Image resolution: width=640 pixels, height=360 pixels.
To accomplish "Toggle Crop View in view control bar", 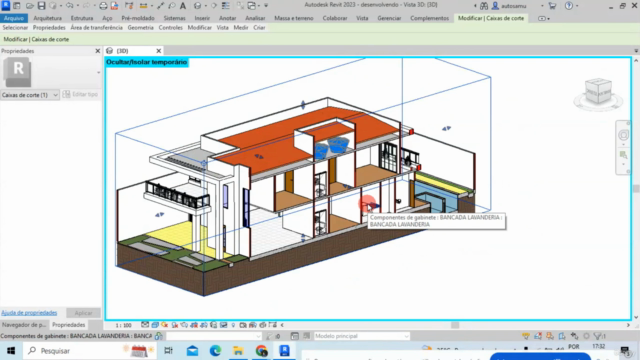I will click(194, 325).
